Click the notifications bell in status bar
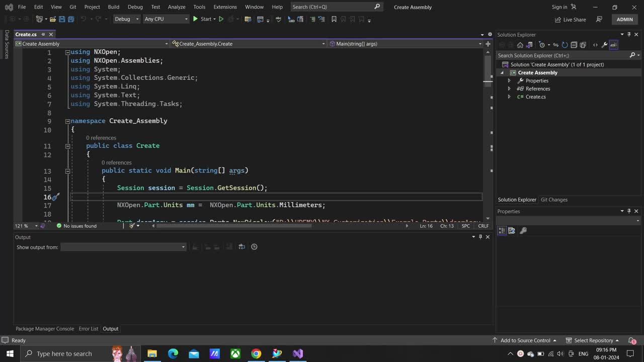The width and height of the screenshot is (644, 362). click(x=632, y=340)
